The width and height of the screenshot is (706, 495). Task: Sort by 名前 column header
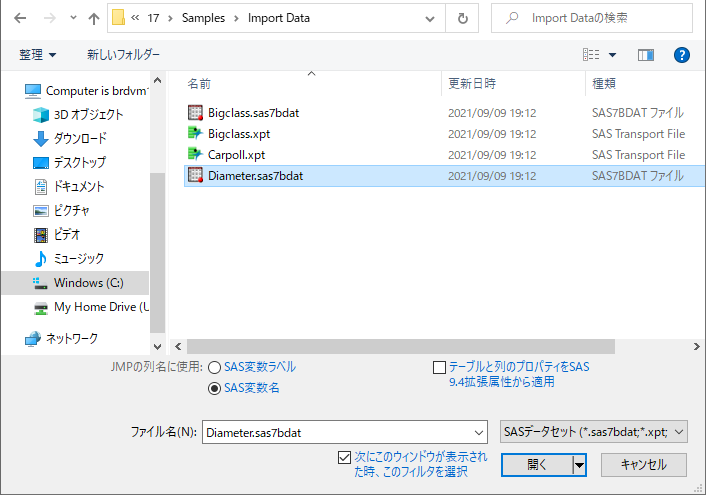pos(199,84)
